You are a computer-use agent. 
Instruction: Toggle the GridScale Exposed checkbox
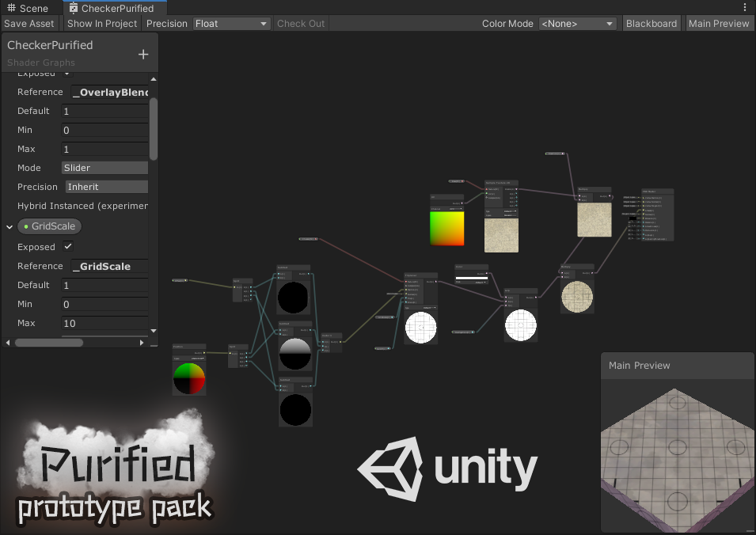point(68,246)
